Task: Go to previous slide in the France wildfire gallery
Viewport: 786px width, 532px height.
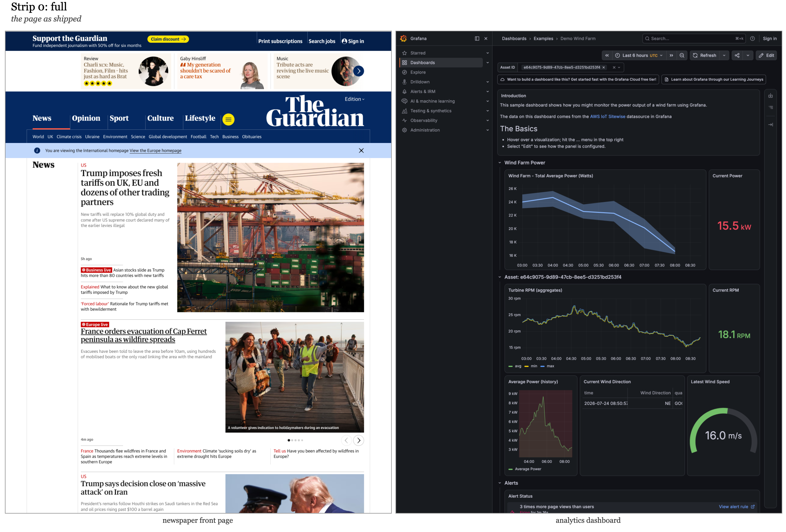Action: coord(346,440)
